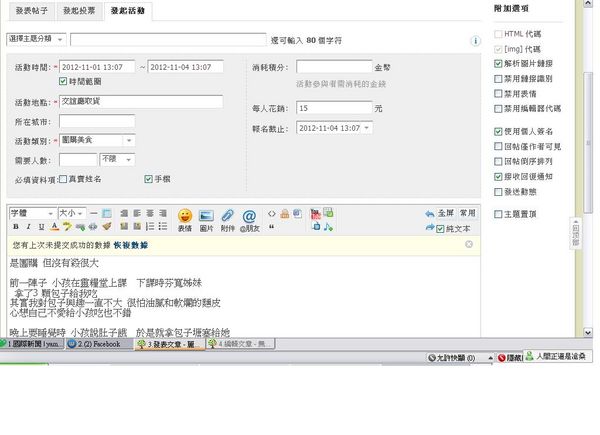Open the 選擇主題分類 dropdown
This screenshot has width=600, height=435.
click(36, 39)
